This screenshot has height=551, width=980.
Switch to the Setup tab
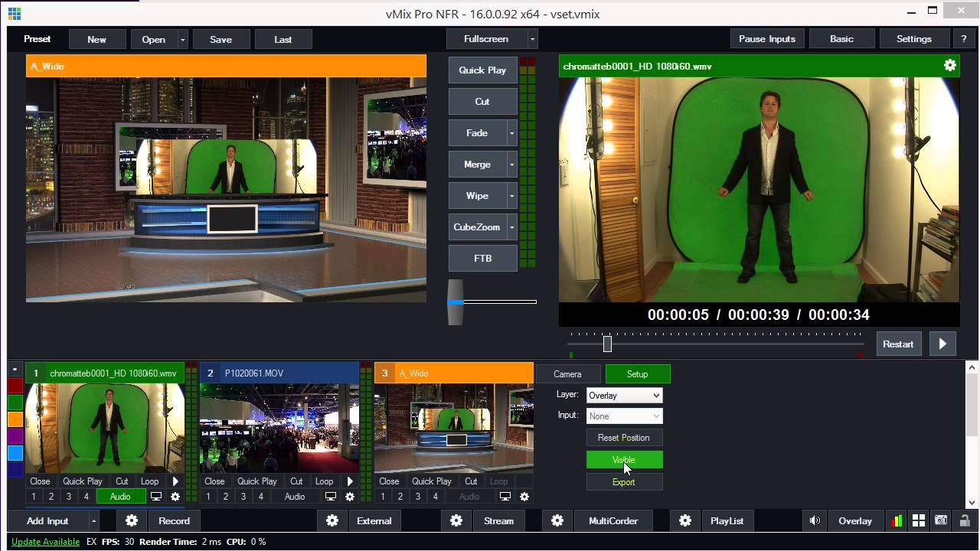(638, 374)
